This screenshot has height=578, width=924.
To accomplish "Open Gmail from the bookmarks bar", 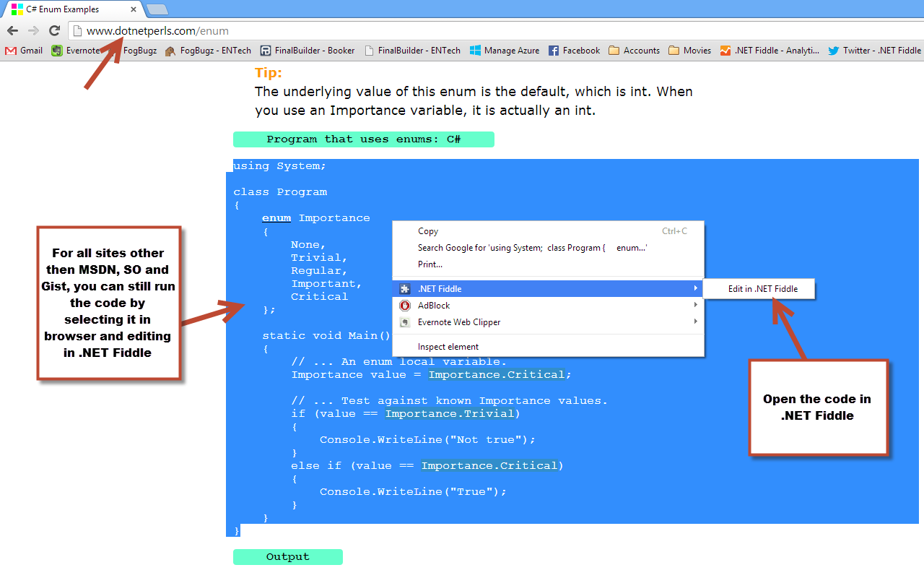I will (x=23, y=51).
